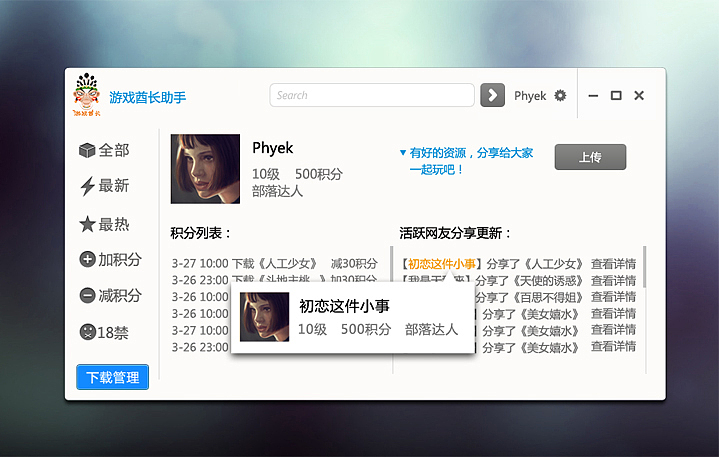The image size is (719, 457).
Task: Click the 上传 upload button
Action: pyautogui.click(x=590, y=157)
